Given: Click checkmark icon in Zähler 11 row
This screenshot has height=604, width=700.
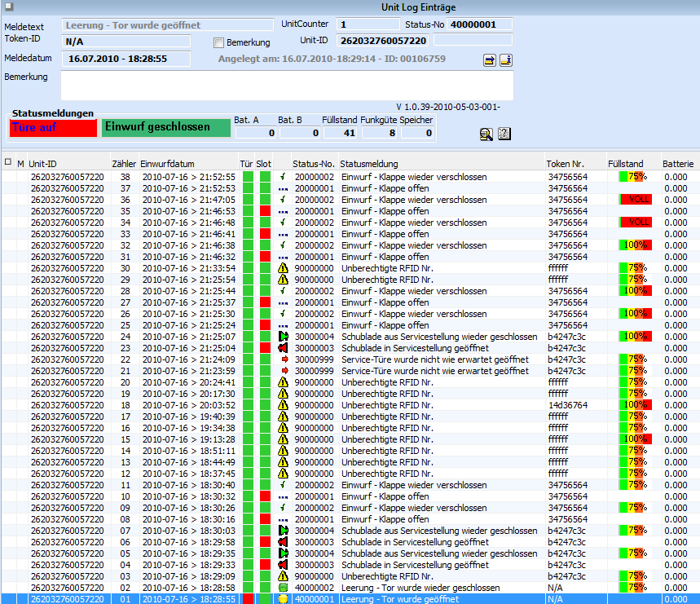Looking at the screenshot, I should (283, 485).
